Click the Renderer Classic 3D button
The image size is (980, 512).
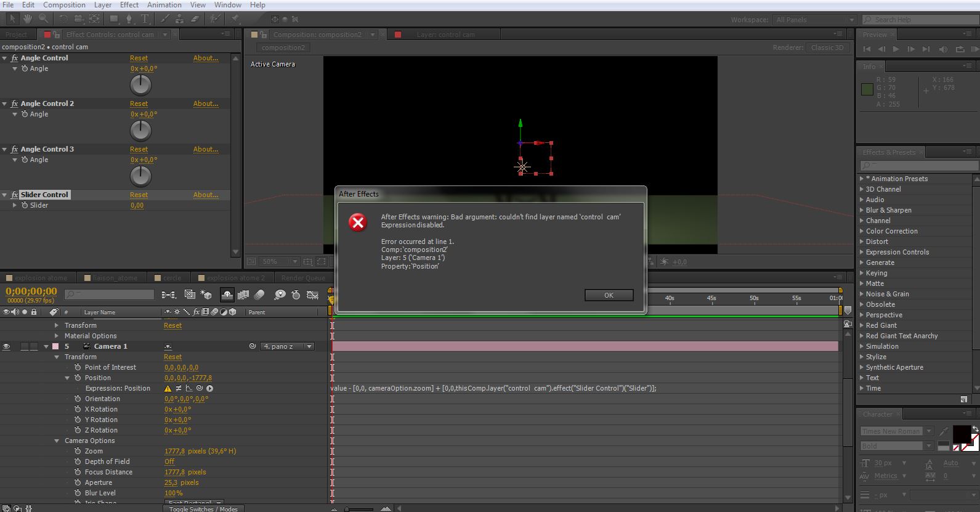pos(827,47)
